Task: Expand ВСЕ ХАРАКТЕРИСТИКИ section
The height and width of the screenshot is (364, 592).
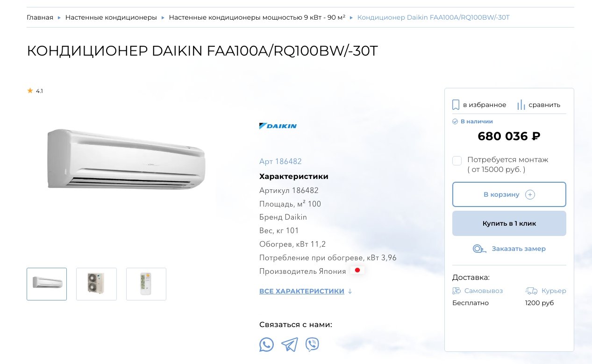Action: (x=306, y=291)
